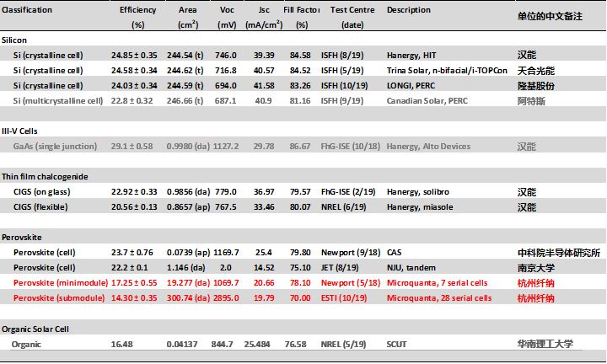Click the 'Fill Factor' column header
Viewport: 607px width, 364px height.
(301, 10)
